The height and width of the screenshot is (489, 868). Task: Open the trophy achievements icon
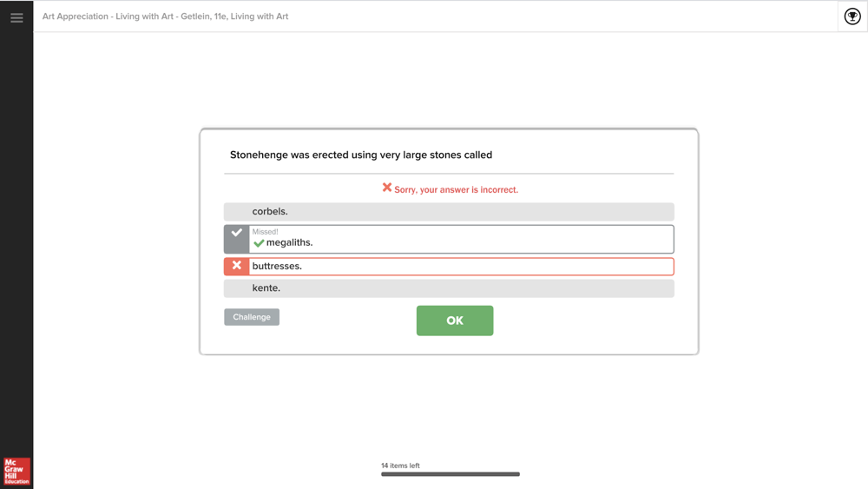(852, 17)
